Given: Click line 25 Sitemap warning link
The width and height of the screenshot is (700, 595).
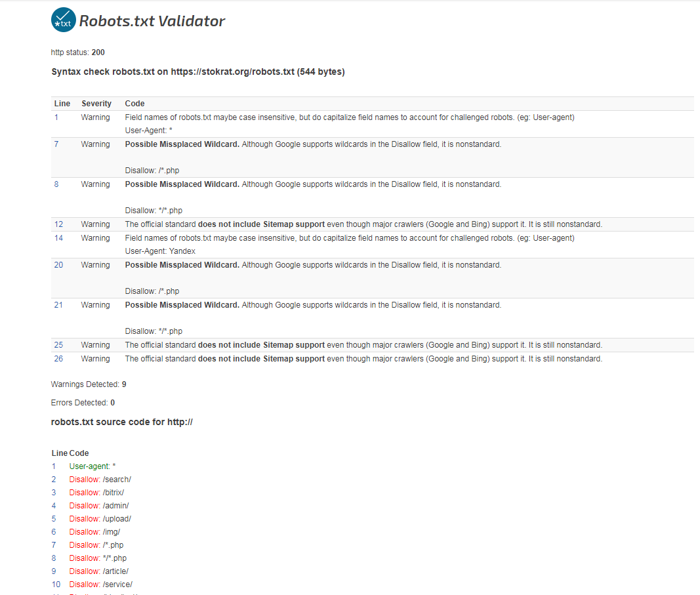Looking at the screenshot, I should point(58,345).
